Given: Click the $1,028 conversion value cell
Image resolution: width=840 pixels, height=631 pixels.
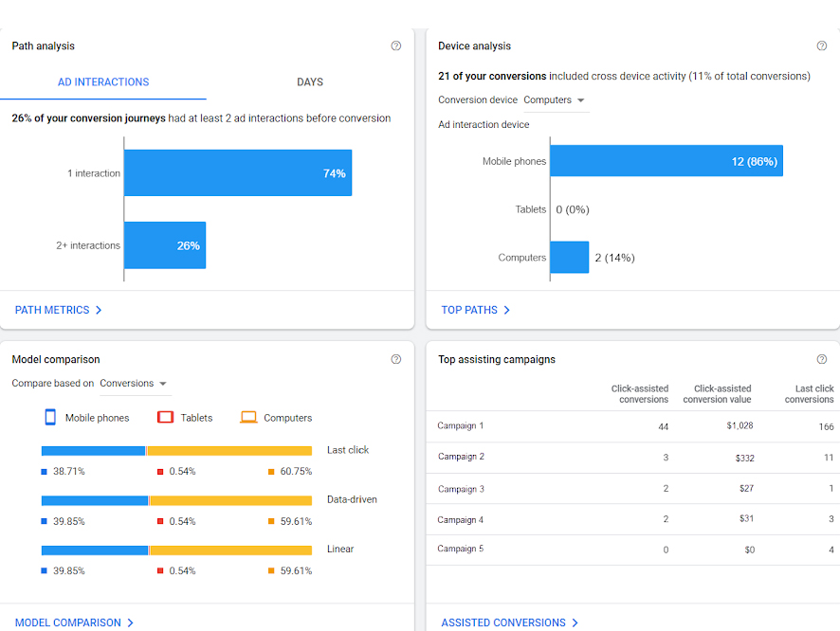Looking at the screenshot, I should point(740,425).
